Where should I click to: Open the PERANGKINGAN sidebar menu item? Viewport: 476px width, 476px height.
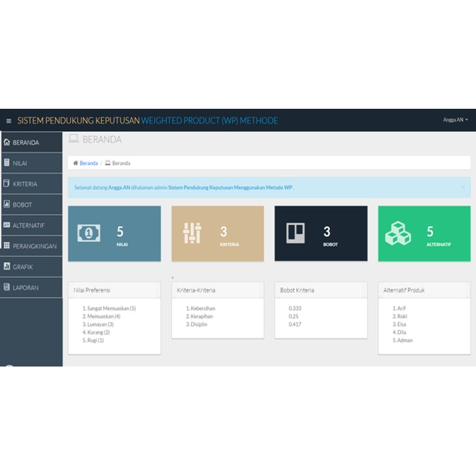(31, 246)
